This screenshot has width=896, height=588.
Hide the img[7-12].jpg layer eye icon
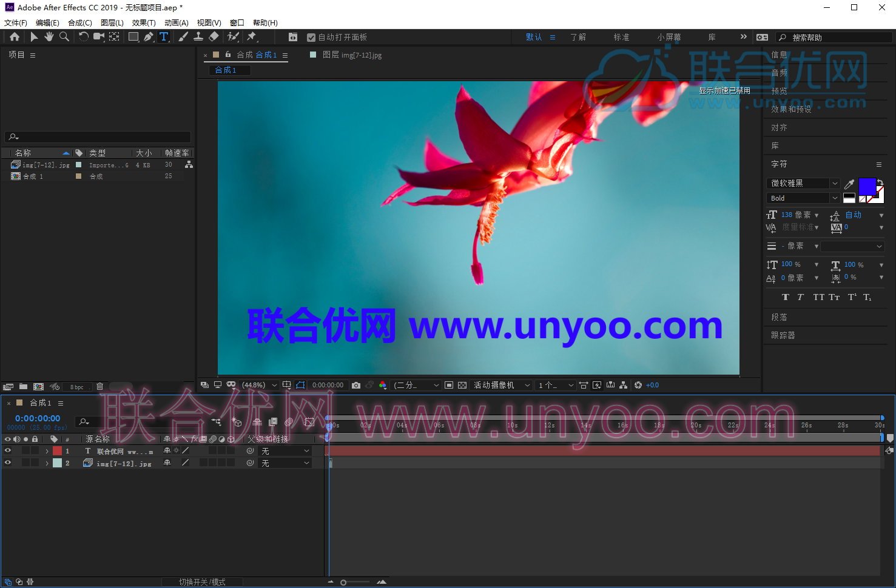7,463
